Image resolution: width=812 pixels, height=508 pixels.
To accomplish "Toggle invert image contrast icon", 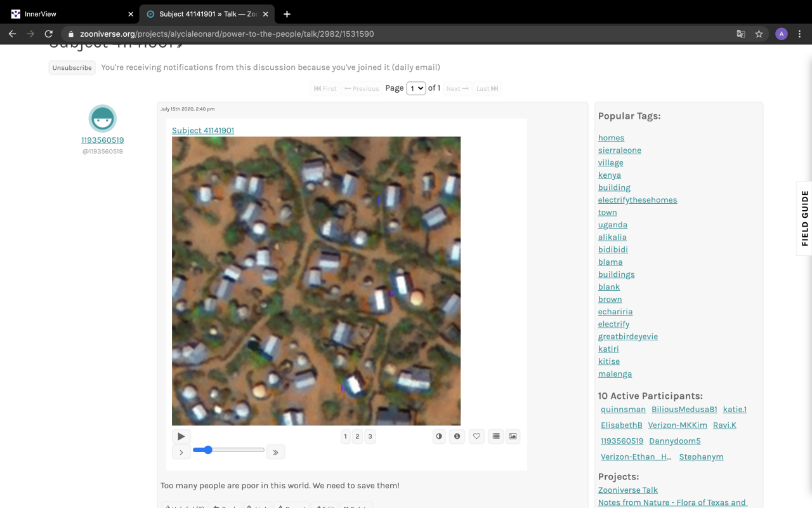I will click(x=439, y=436).
